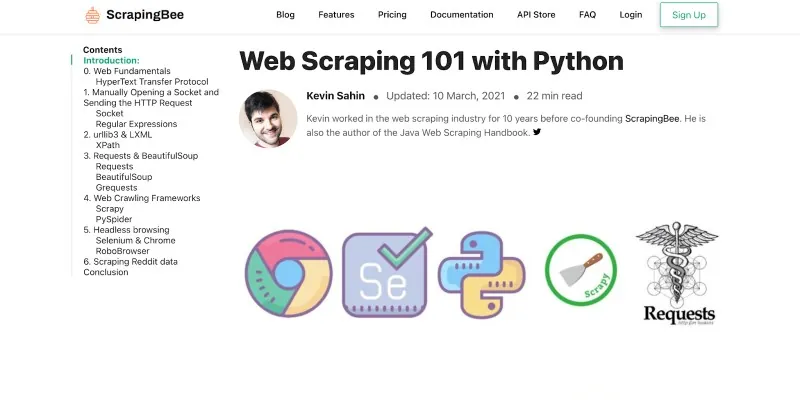This screenshot has height=410, width=800.
Task: Click the ScrapingBee beehive logo icon
Action: tap(92, 15)
